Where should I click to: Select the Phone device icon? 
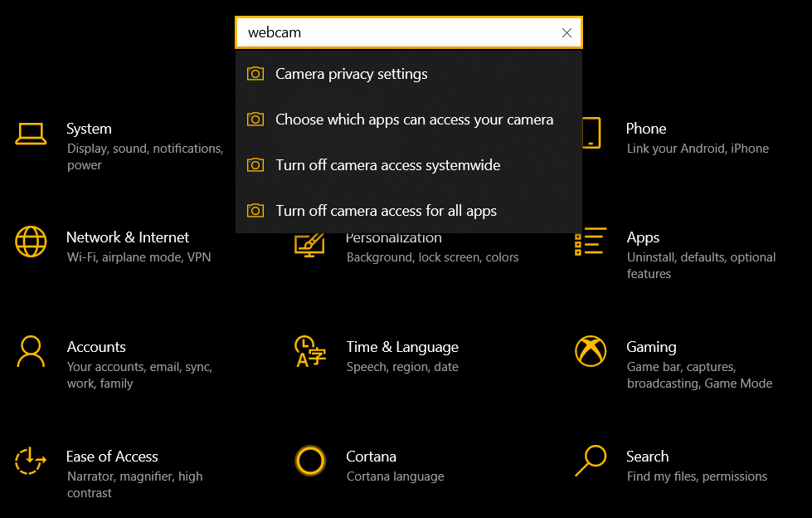[x=591, y=133]
